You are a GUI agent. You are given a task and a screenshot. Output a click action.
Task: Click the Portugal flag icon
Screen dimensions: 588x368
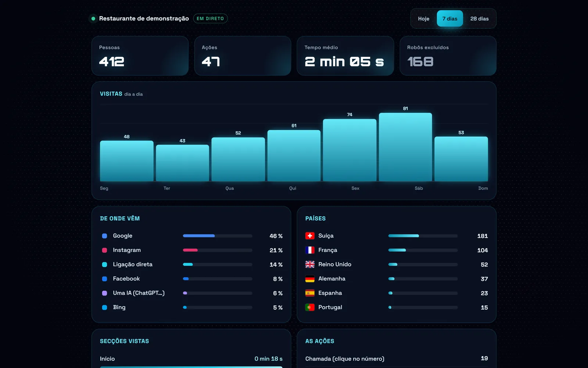[310, 307]
